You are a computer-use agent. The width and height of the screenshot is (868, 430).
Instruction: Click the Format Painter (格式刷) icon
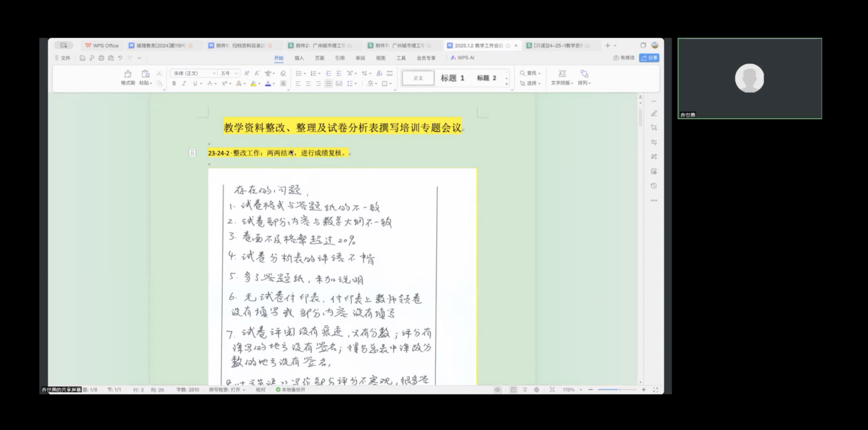coord(128,74)
